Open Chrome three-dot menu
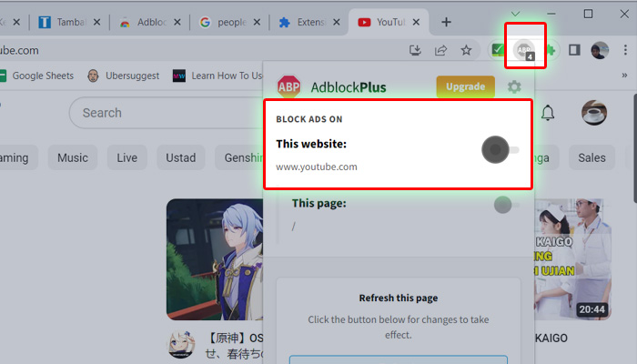 (x=625, y=50)
